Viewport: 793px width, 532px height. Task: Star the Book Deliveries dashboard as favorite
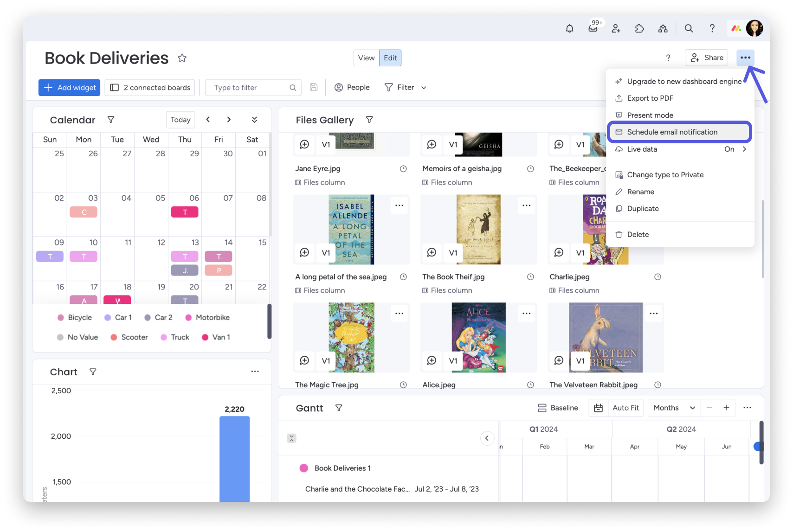(x=182, y=58)
